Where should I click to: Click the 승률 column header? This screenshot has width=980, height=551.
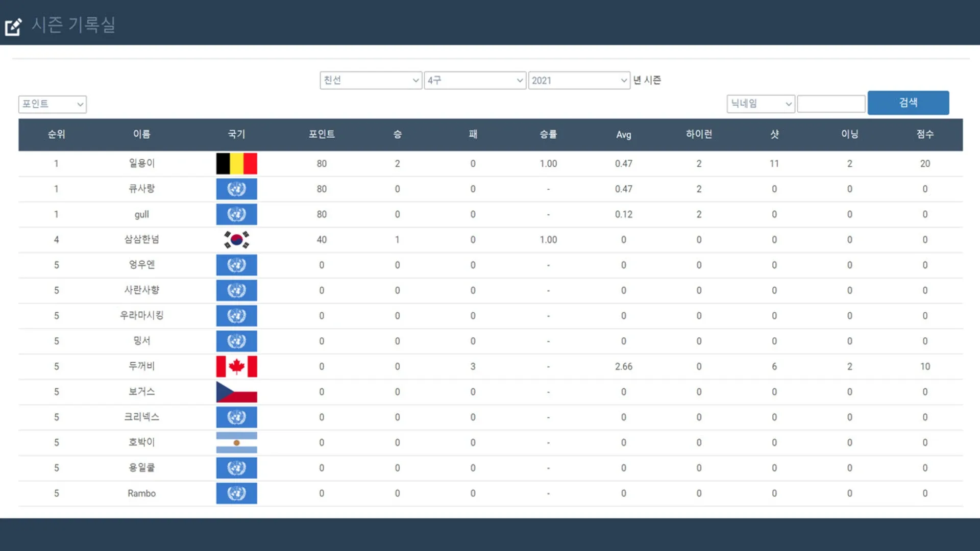(x=548, y=134)
